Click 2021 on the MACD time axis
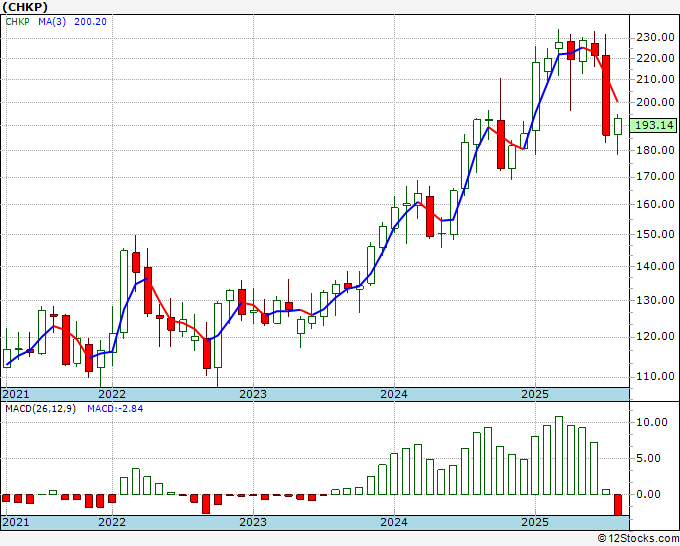The height and width of the screenshot is (546, 680). (x=16, y=522)
